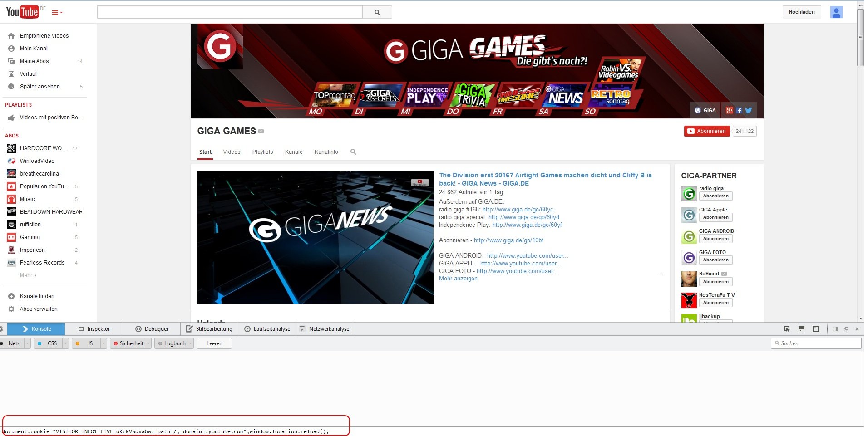Image resolution: width=868 pixels, height=436 pixels.
Task: Click the Facebook icon on the banner
Action: (x=740, y=110)
